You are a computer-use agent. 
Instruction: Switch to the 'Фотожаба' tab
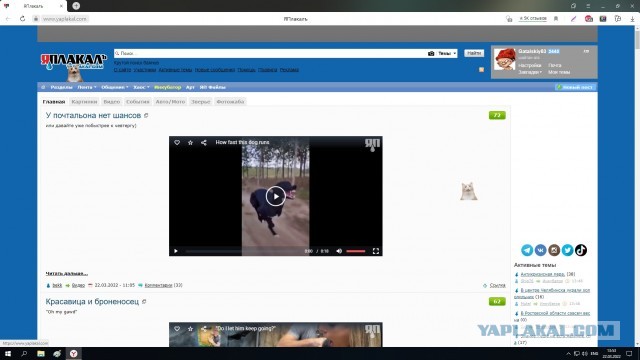tap(230, 102)
